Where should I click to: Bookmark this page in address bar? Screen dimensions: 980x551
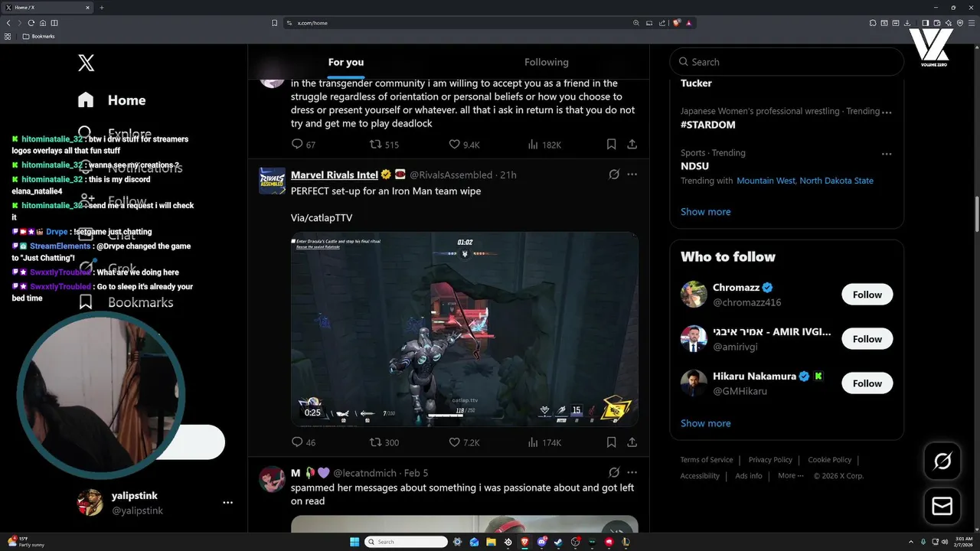(x=274, y=23)
